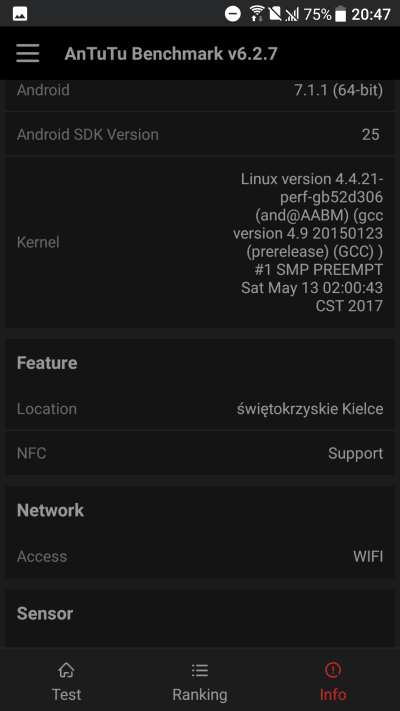Switch to the Ranking tab label
400x711 pixels.
tap(200, 694)
